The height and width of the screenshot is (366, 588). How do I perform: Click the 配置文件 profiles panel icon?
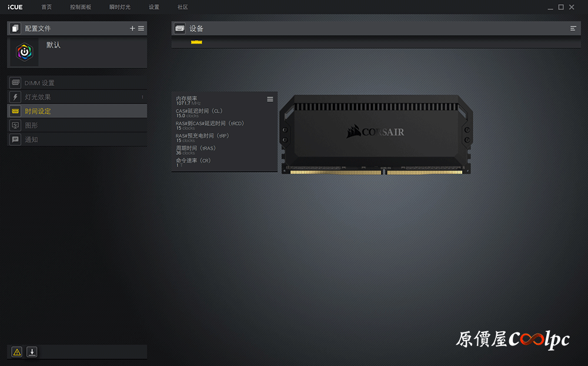15,28
